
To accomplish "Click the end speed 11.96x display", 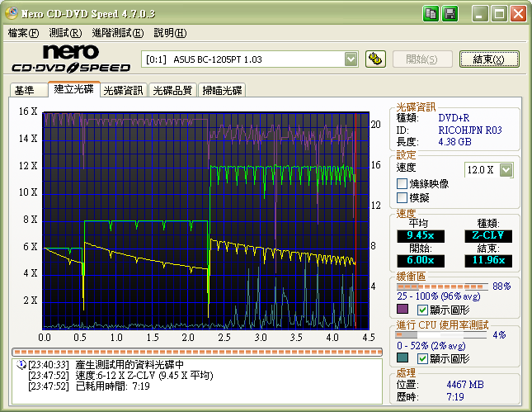I will click(x=488, y=261).
